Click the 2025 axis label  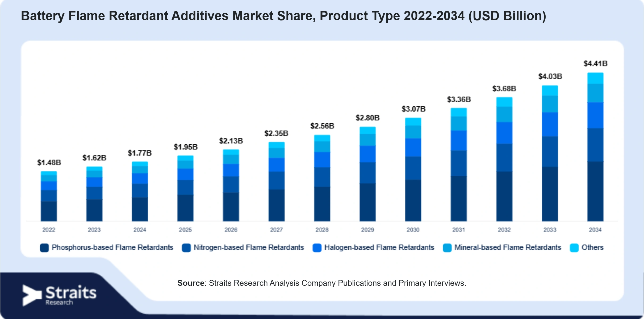click(185, 230)
